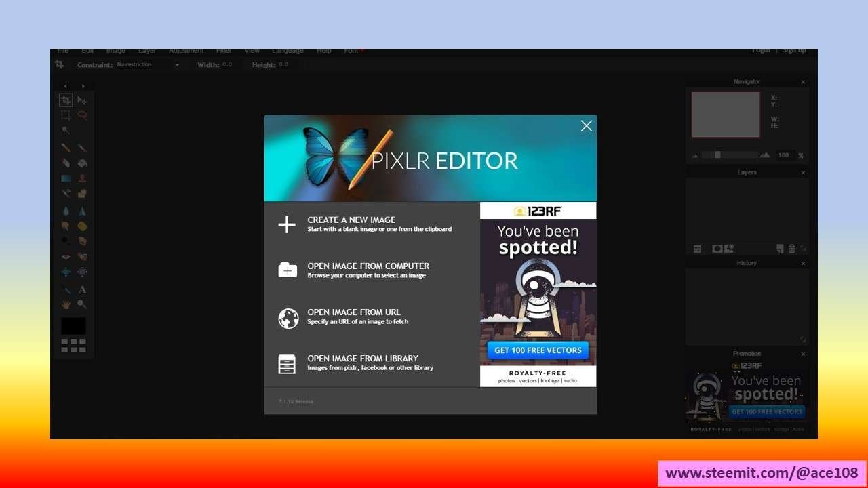Select the Pencil tool

click(66, 147)
